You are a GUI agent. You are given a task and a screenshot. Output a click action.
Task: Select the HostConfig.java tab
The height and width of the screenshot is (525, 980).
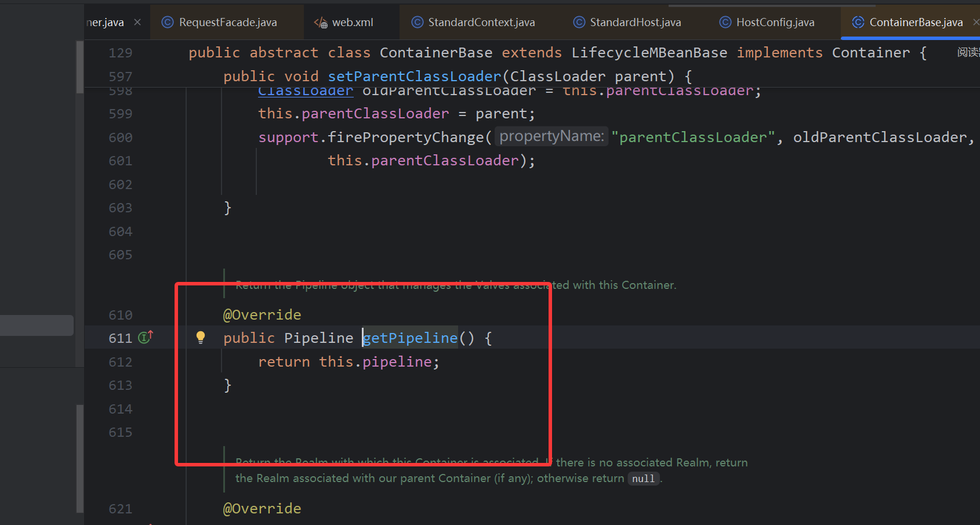(775, 22)
